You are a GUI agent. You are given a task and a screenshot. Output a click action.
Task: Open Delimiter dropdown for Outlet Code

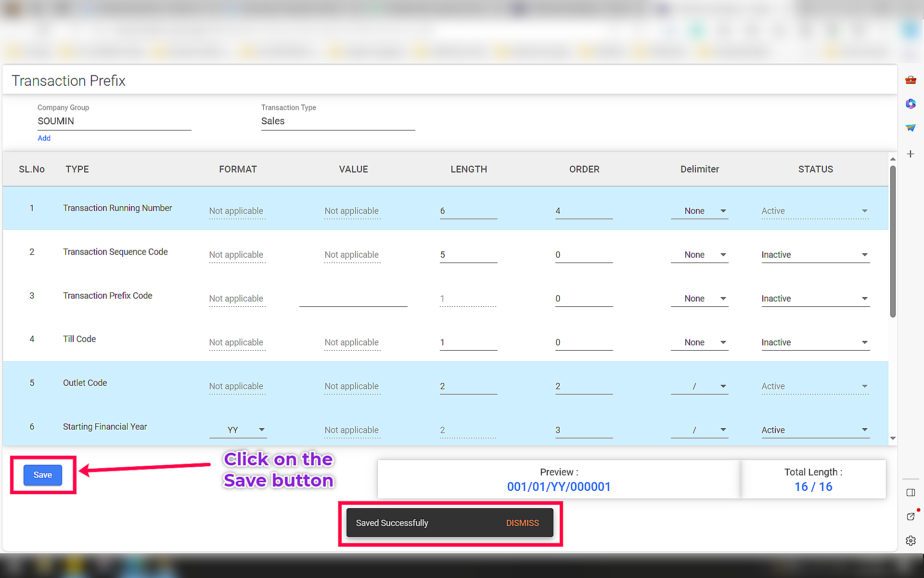699,386
